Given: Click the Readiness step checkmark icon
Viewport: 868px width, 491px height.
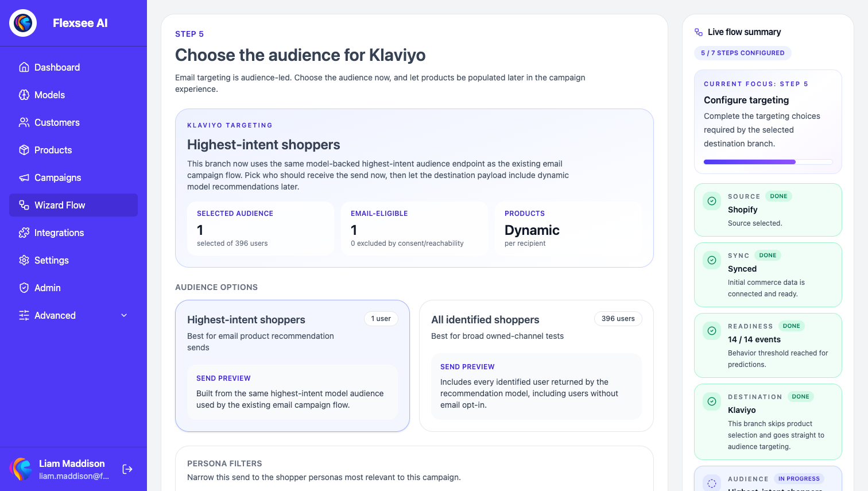Looking at the screenshot, I should (712, 331).
